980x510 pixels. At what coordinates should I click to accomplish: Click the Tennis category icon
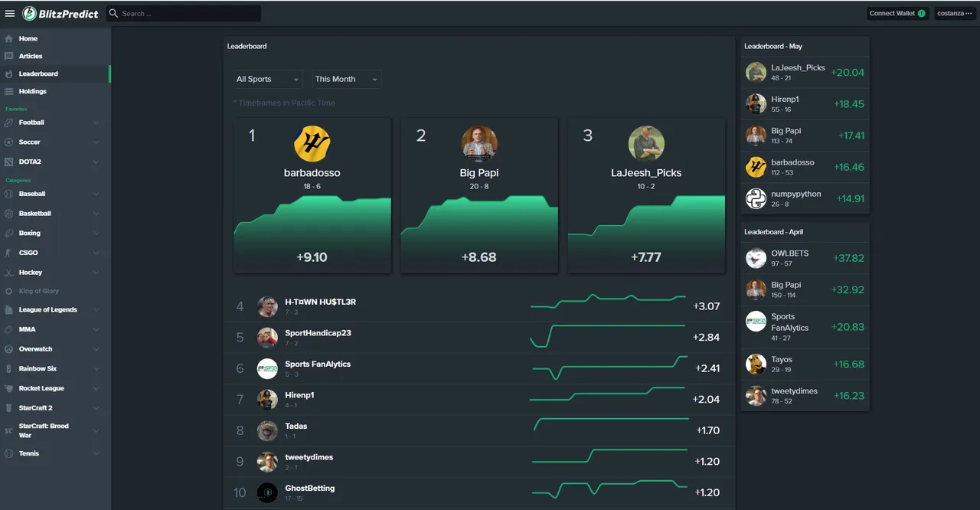click(x=8, y=453)
